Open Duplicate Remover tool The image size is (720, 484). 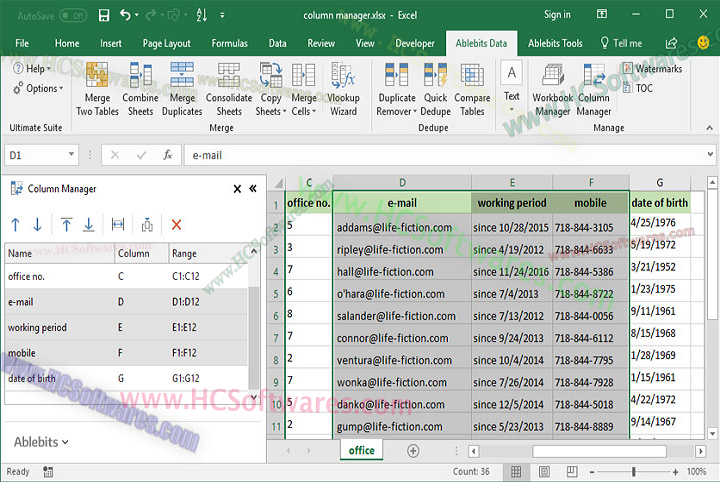click(x=397, y=89)
